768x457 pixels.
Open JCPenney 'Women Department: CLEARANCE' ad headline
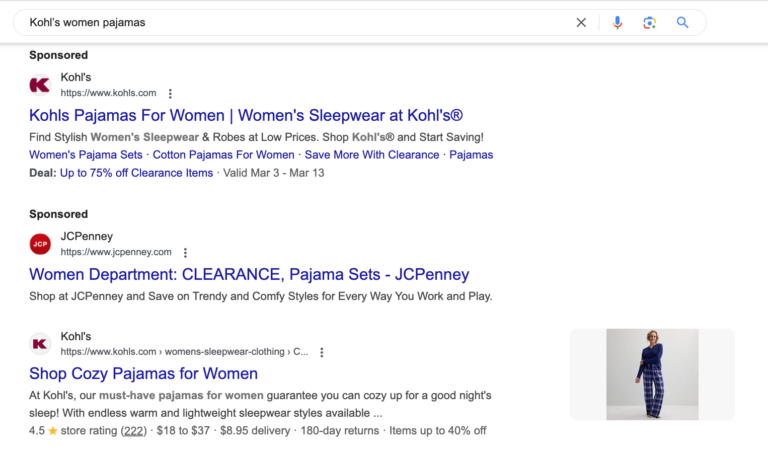click(x=249, y=274)
